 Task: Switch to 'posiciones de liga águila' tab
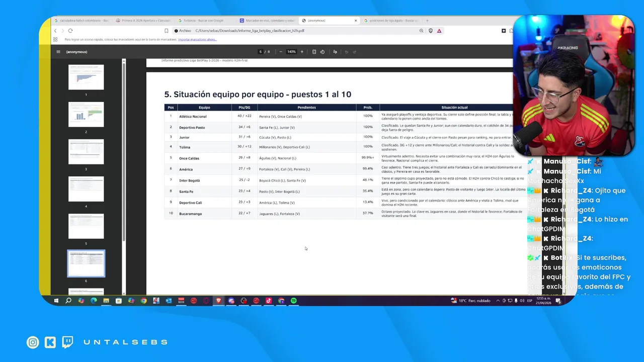point(391,21)
